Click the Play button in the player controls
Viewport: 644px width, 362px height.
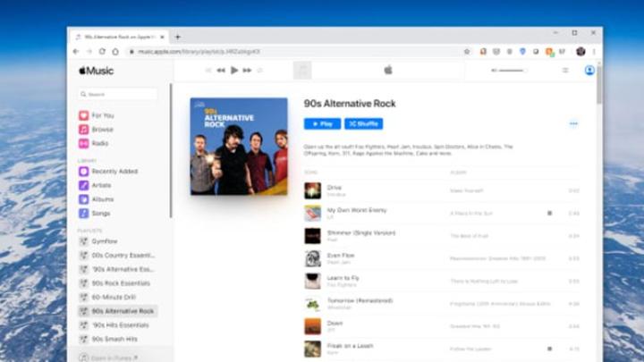coord(234,71)
